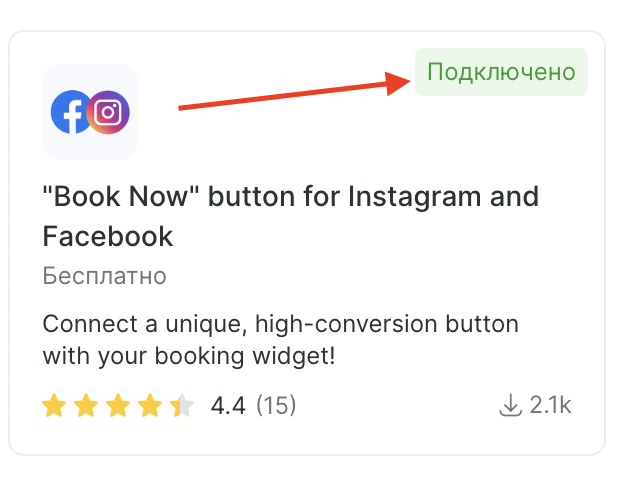Click the word Instagram in the title
Screen dimensions: 630x486
414,197
